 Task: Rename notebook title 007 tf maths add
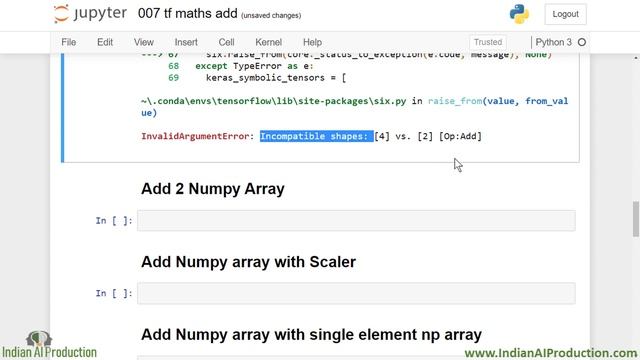tap(187, 13)
